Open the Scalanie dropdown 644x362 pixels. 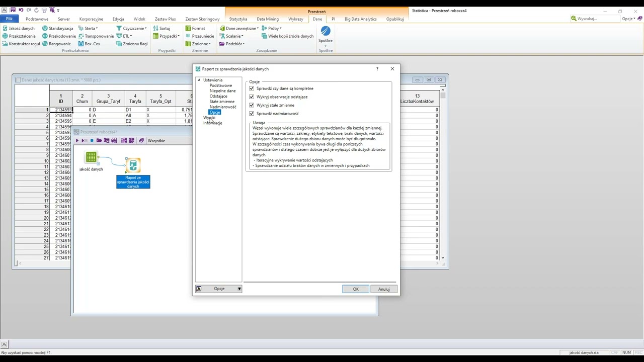point(231,36)
